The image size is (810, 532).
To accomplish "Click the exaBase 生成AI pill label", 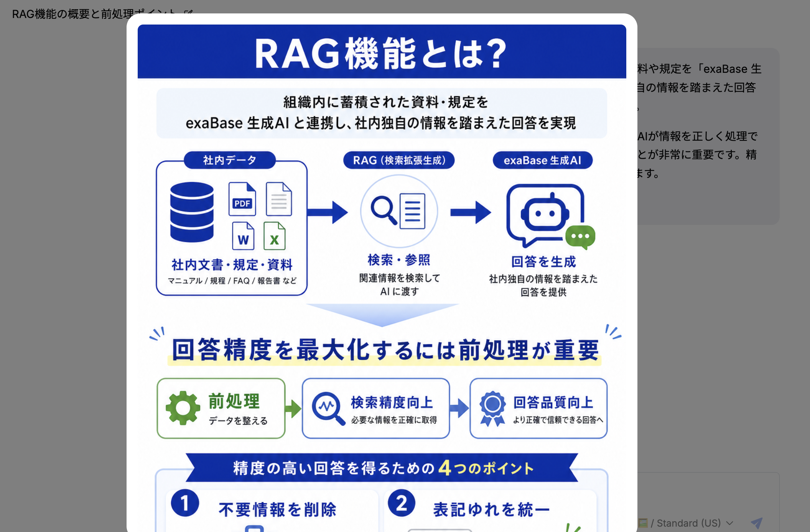I will coord(543,160).
